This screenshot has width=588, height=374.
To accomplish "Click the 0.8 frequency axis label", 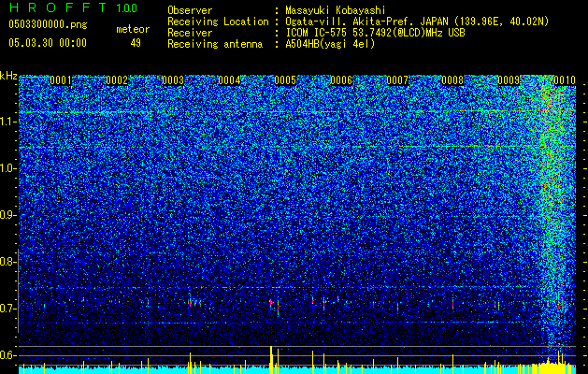I will 7,262.
